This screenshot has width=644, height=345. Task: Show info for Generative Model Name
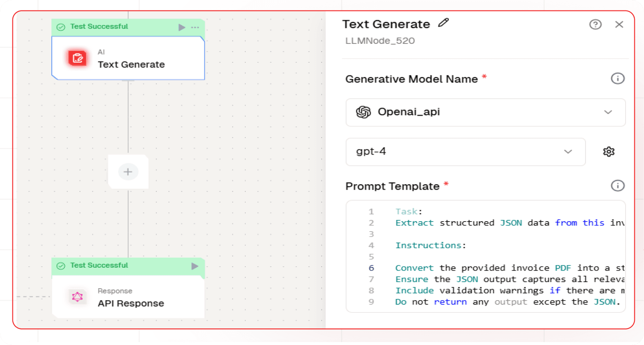[617, 79]
